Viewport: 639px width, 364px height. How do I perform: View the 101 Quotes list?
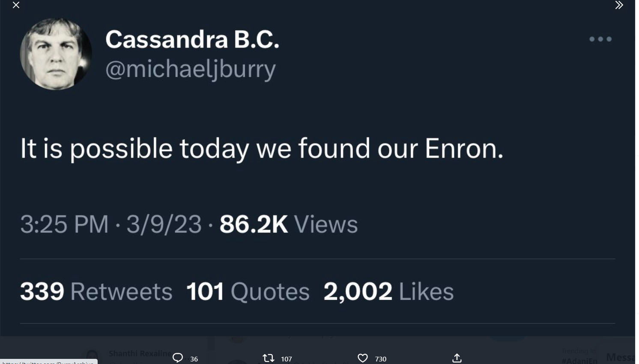[248, 292]
